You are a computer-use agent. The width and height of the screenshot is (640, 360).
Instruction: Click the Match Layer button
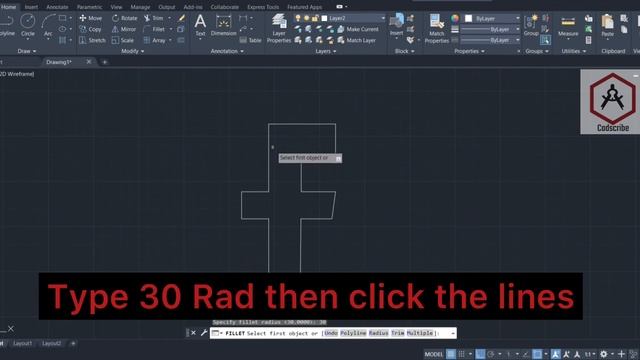tap(356, 40)
